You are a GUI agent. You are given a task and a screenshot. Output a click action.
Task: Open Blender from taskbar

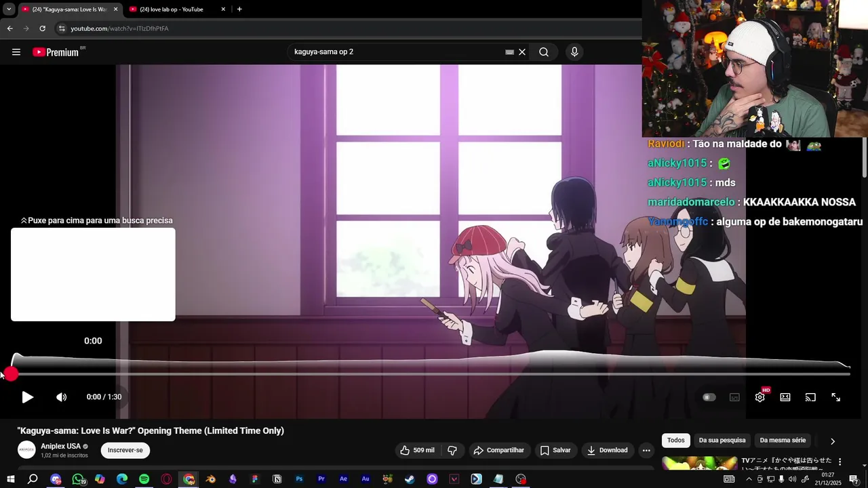point(211,479)
